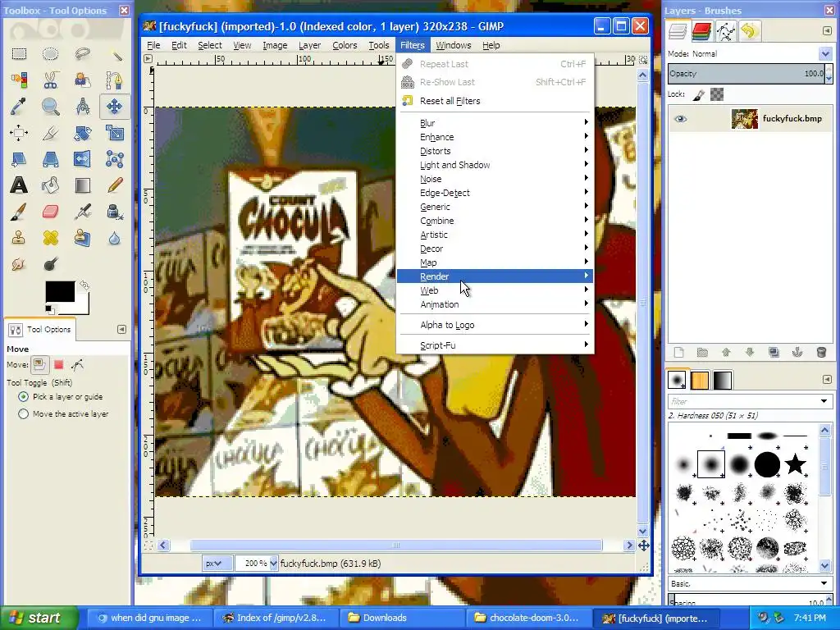Viewport: 840px width, 630px height.
Task: Select the Text tool
Action: pos(19,185)
